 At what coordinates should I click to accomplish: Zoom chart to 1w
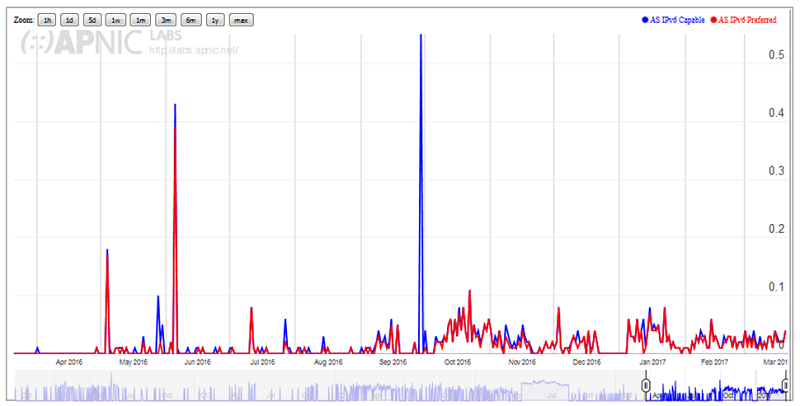point(117,20)
